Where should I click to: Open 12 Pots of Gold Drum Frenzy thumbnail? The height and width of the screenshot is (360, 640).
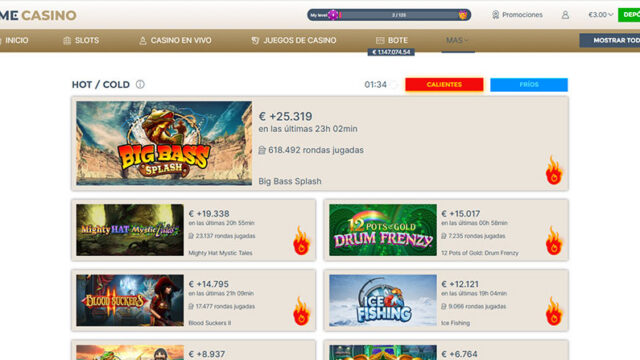[383, 230]
